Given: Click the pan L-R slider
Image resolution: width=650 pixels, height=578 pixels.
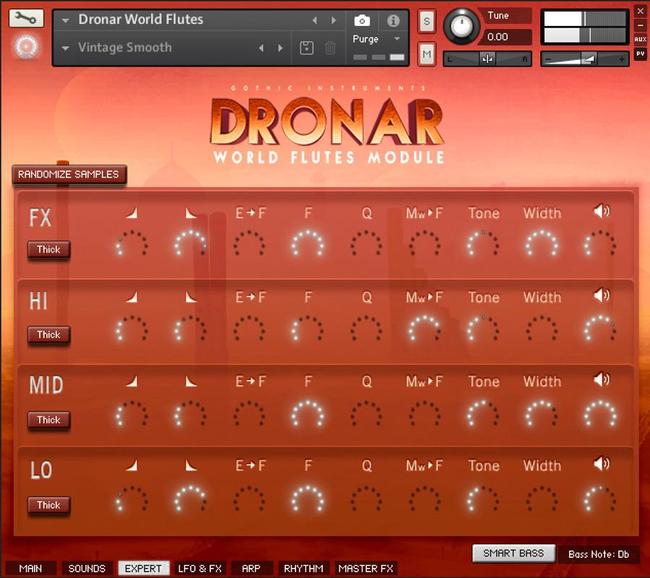Looking at the screenshot, I should coord(487,59).
